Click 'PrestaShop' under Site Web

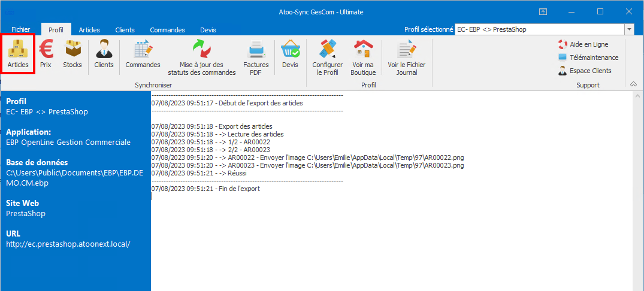[x=26, y=213]
